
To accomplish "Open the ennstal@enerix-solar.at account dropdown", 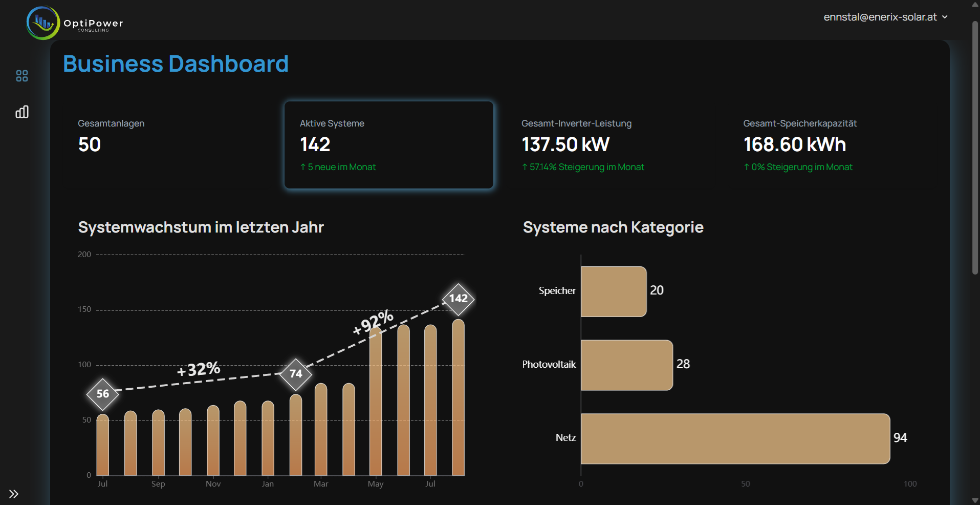I will (x=885, y=17).
